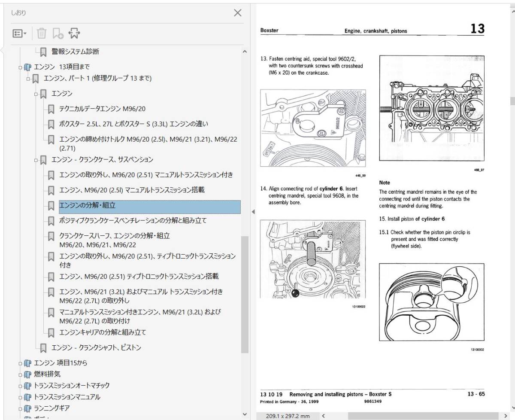Open the エンジンの違い bookmark
Viewport: 515px width, 420px height.
click(133, 124)
